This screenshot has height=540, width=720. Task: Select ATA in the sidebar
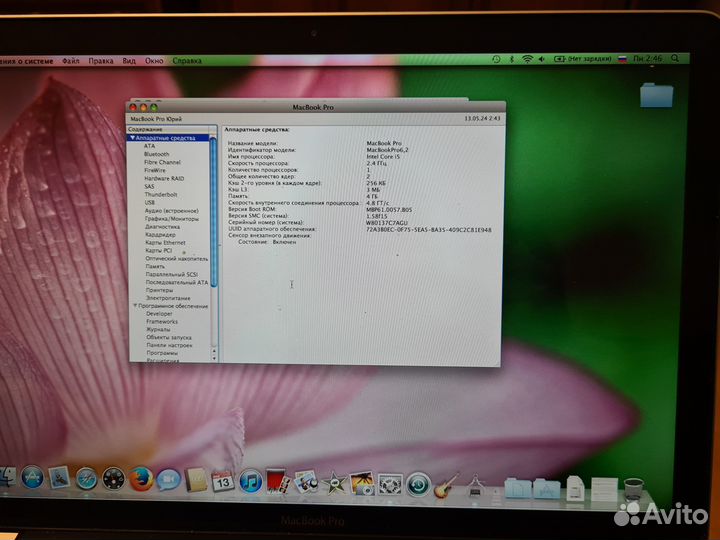[149, 146]
